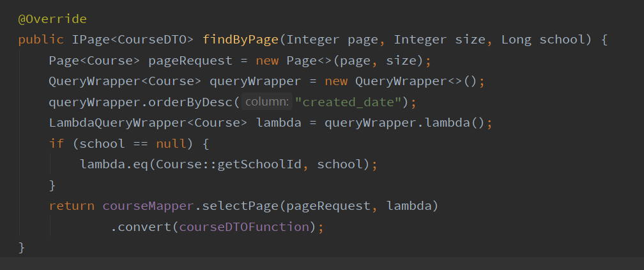644x270 pixels.
Task: Click the 'if' keyword of null check
Action: point(56,143)
